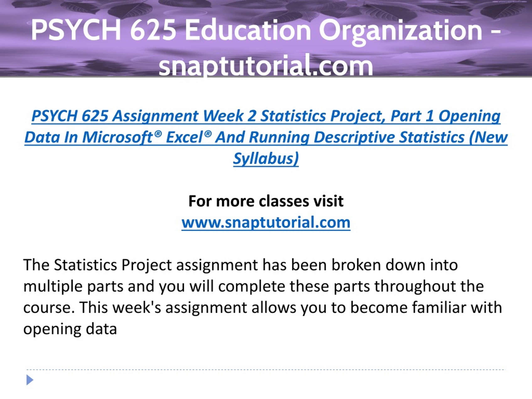
Task: Click the blue triangle bullet icon
Action: click(x=30, y=380)
